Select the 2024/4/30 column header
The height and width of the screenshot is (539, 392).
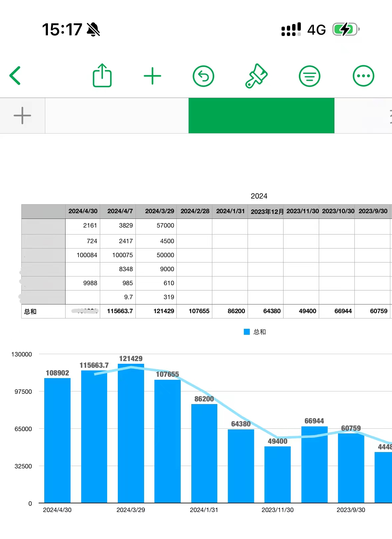point(83,211)
